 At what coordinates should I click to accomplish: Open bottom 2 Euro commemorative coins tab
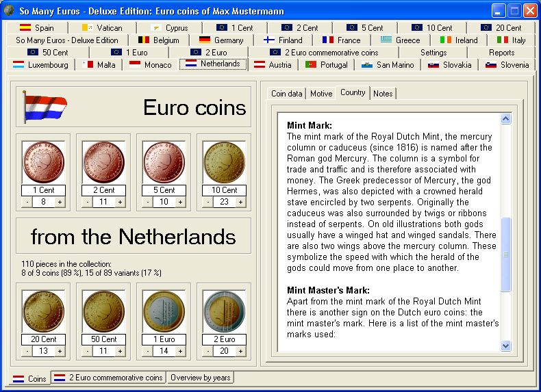point(108,378)
